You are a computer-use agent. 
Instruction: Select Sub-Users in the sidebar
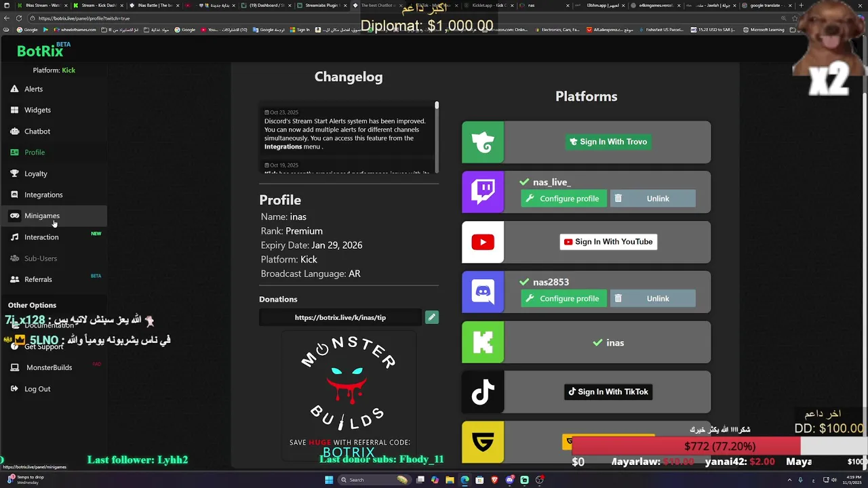pyautogui.click(x=41, y=258)
